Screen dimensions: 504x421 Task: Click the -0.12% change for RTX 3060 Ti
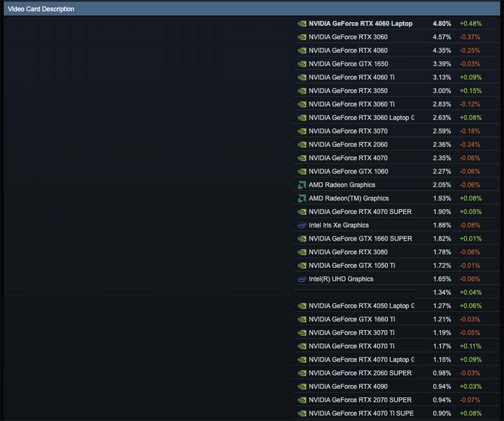(470, 104)
